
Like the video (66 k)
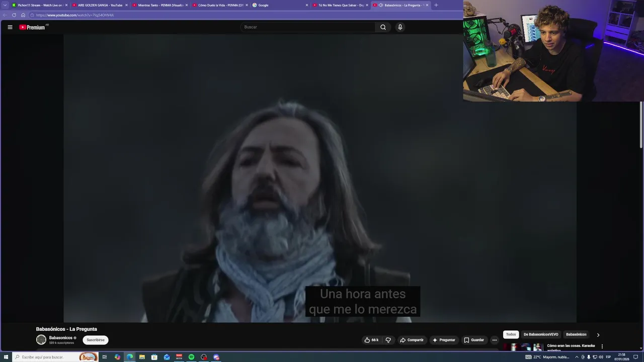click(x=371, y=340)
